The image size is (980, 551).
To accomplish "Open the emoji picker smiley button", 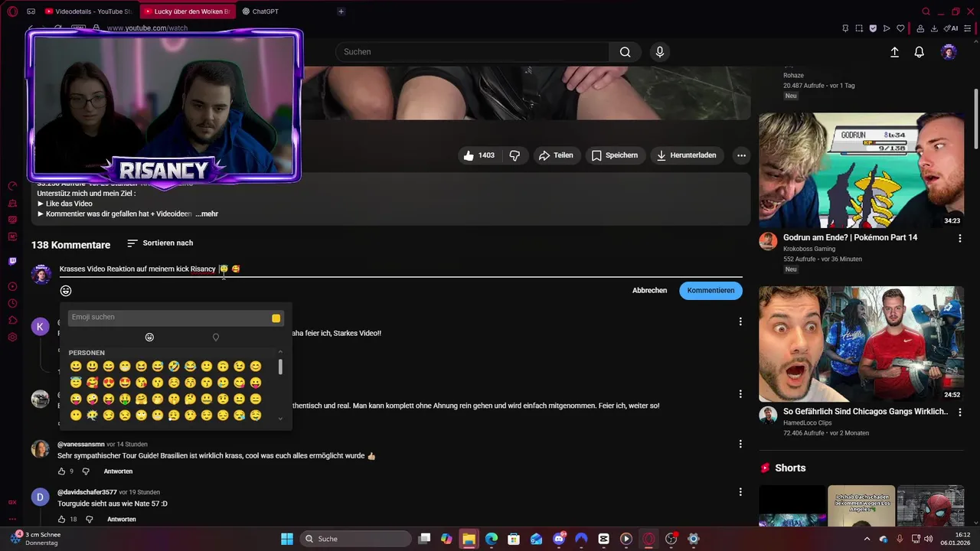I will (x=66, y=291).
